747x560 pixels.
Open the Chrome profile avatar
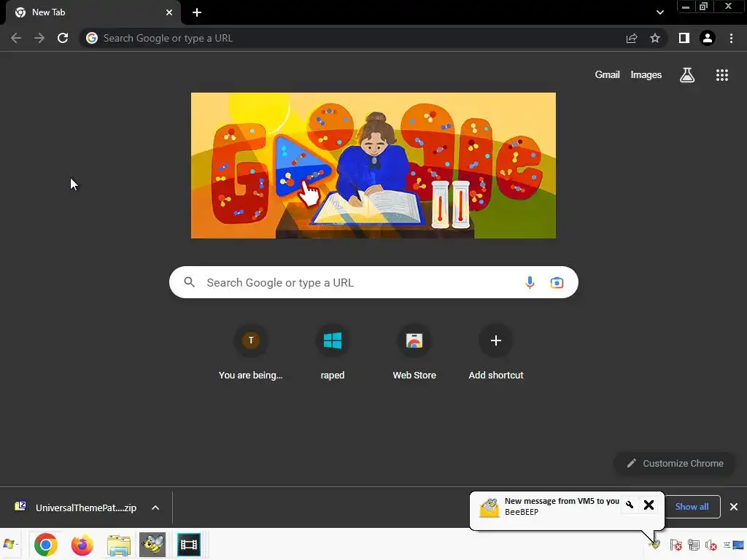[x=708, y=38]
